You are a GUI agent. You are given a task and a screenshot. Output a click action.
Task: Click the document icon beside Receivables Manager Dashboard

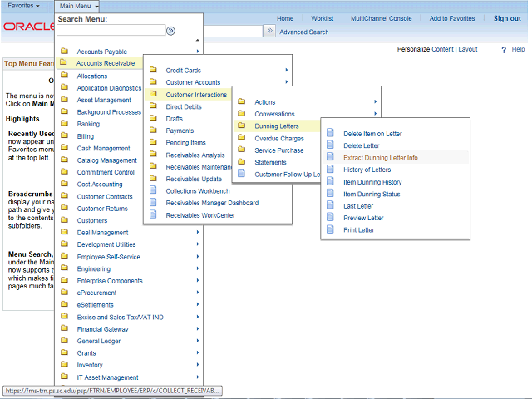pyautogui.click(x=153, y=202)
